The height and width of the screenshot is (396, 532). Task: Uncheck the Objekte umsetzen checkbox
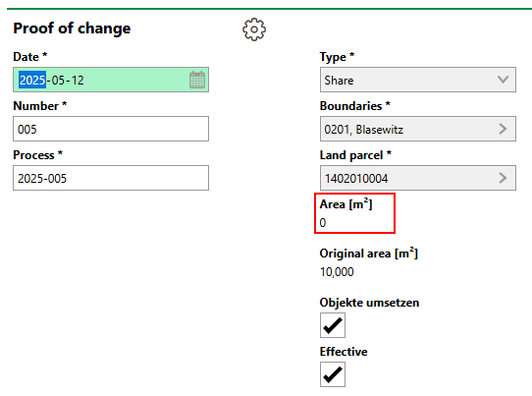click(x=333, y=325)
